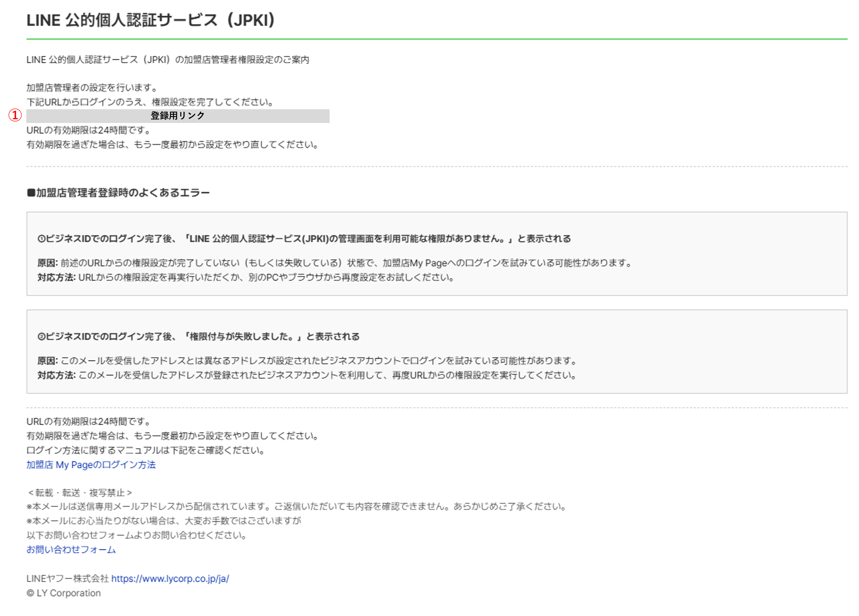Image resolution: width=859 pixels, height=616 pixels.
Task: Click heading 加盟店管理者登録時のよくあるエラー
Action: [x=123, y=193]
